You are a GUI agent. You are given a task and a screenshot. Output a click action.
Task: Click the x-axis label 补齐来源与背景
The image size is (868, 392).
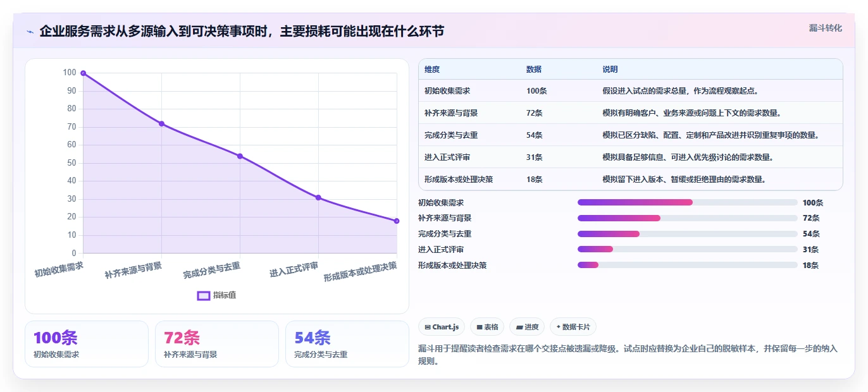pyautogui.click(x=133, y=271)
